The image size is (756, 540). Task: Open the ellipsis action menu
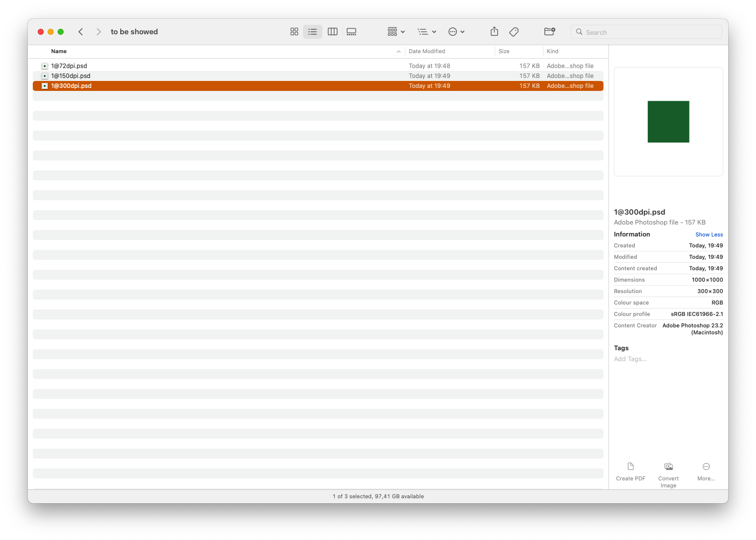[x=456, y=32]
